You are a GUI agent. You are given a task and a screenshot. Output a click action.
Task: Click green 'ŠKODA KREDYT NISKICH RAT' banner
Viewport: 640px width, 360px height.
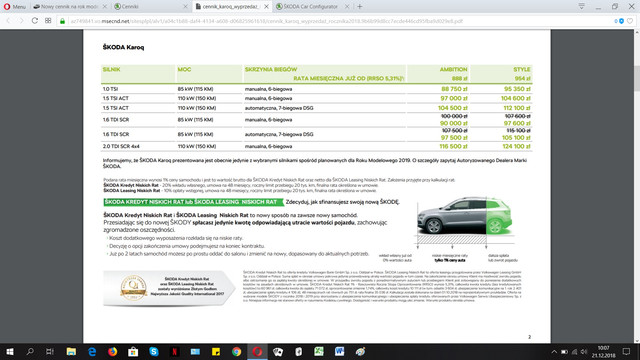[193, 202]
